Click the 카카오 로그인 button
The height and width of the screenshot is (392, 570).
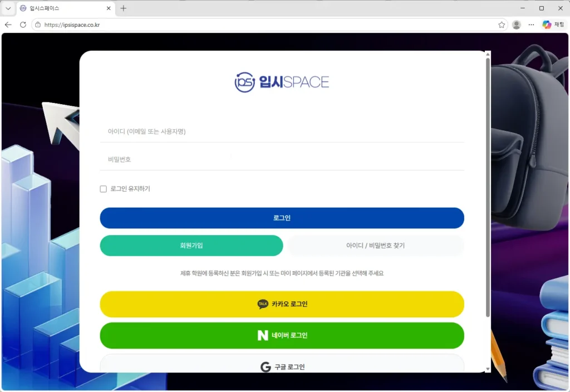pos(282,304)
